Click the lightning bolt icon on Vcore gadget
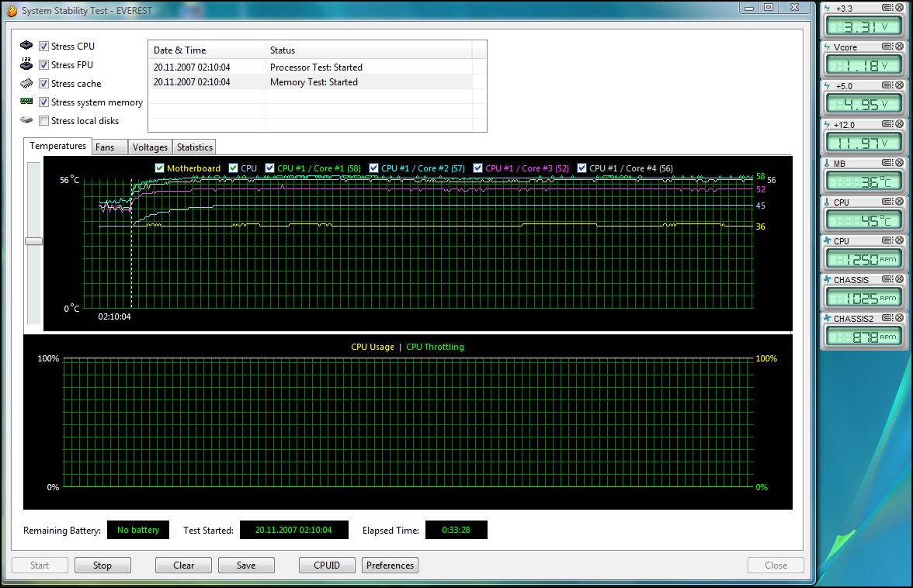This screenshot has height=588, width=913. (827, 47)
